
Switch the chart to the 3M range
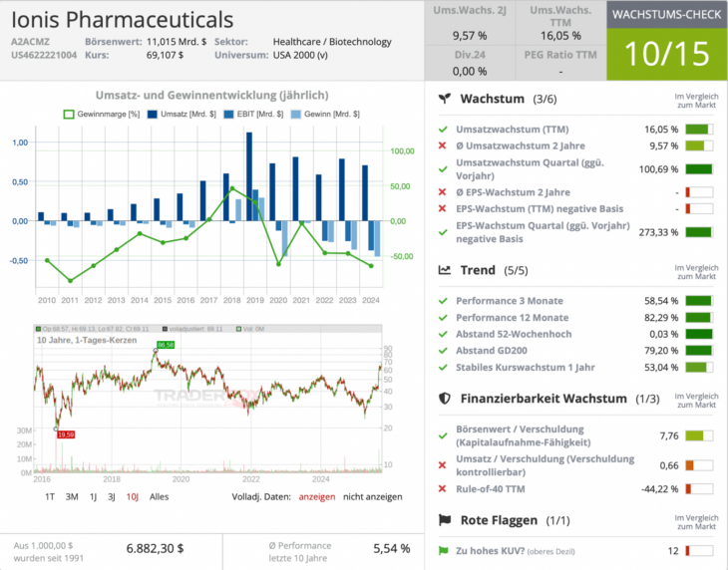coord(72,496)
